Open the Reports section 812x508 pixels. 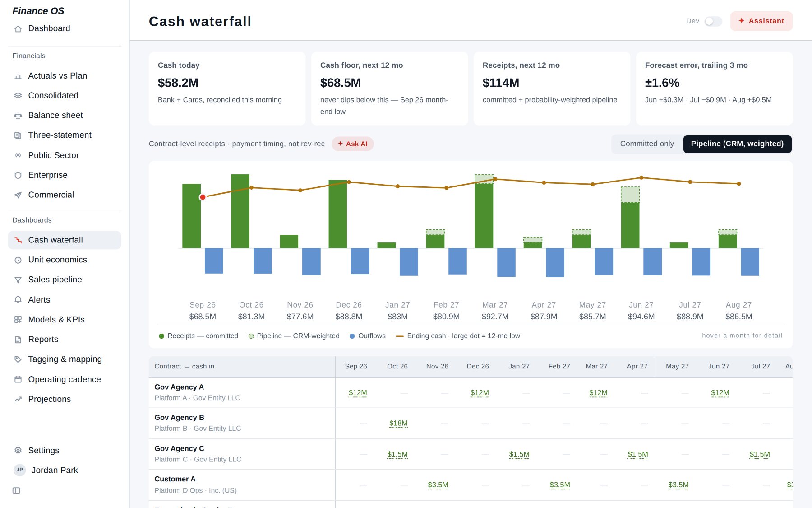(65, 339)
